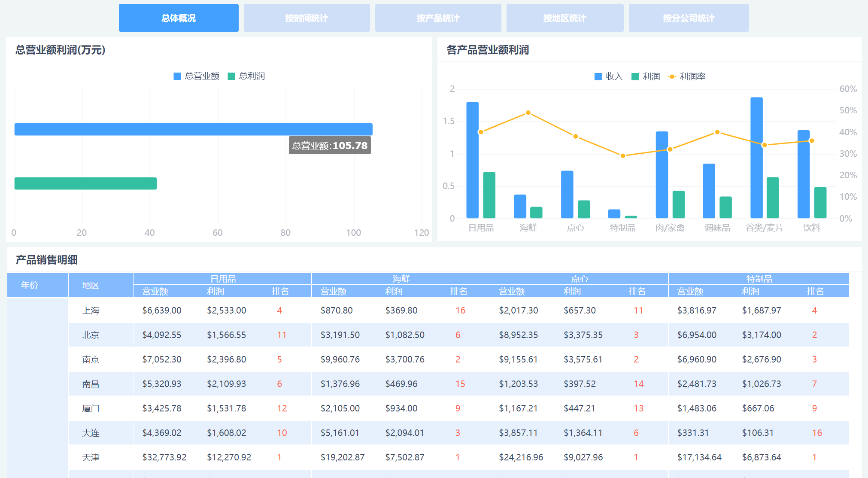
Task: Click the 点心 group header
Action: 579,278
